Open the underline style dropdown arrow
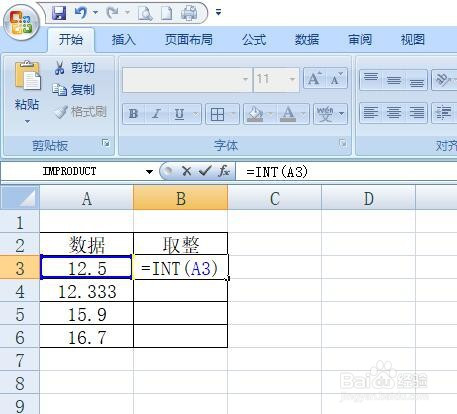Image resolution: width=457 pixels, height=414 pixels. 196,114
